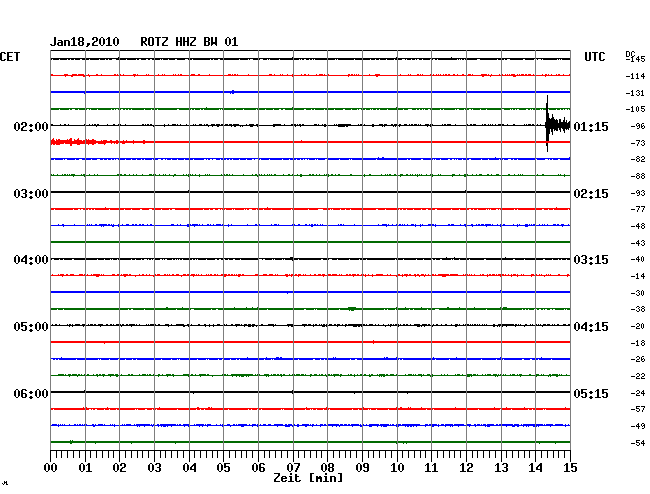Click the UTC time zone label
This screenshot has height=494, width=650.
[x=594, y=57]
